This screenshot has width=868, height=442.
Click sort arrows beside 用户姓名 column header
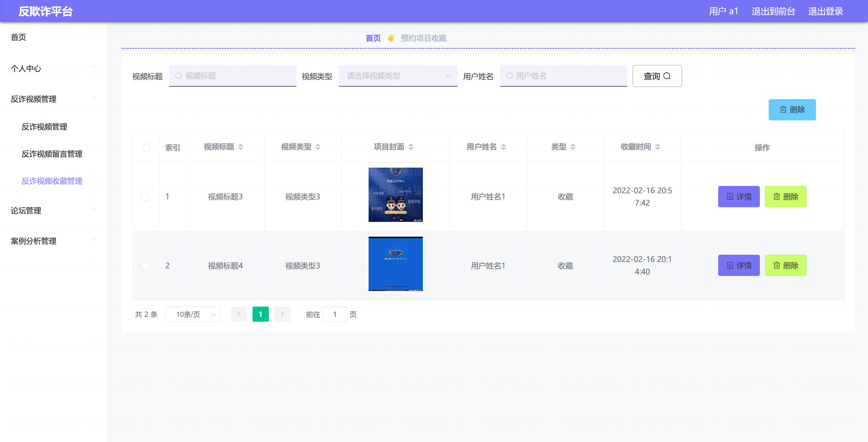[x=503, y=147]
